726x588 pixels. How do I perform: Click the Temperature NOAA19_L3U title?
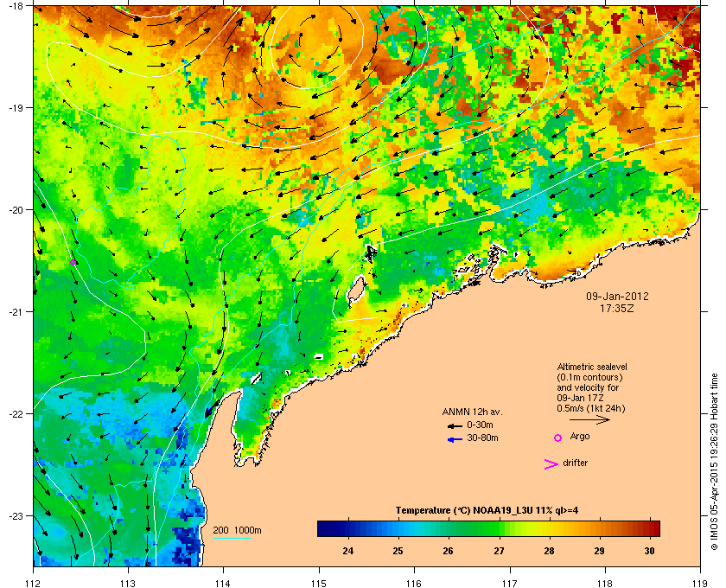[x=487, y=510]
